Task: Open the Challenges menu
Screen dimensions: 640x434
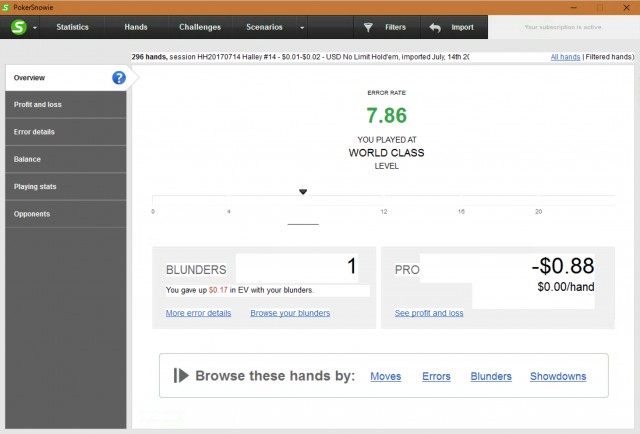Action: click(x=200, y=27)
